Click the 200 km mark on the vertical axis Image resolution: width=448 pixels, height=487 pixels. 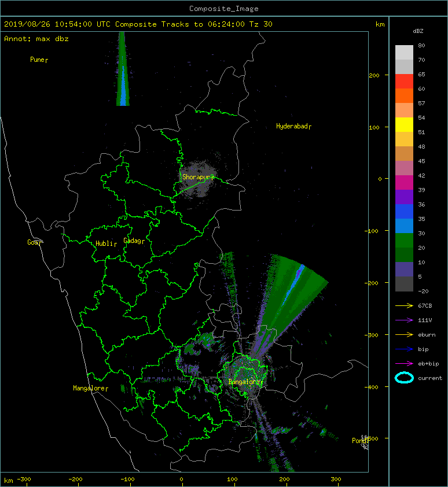[374, 75]
